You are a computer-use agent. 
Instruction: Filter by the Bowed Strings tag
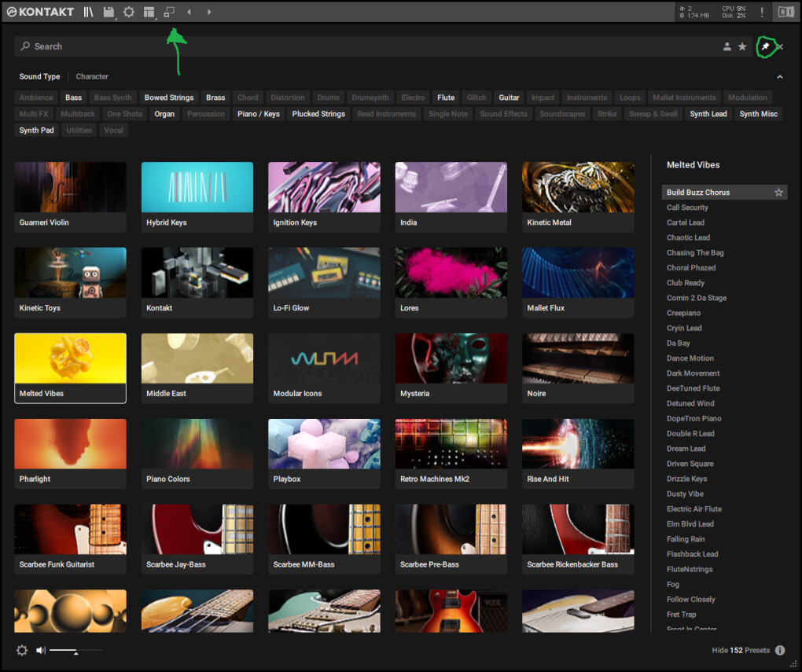tap(169, 98)
